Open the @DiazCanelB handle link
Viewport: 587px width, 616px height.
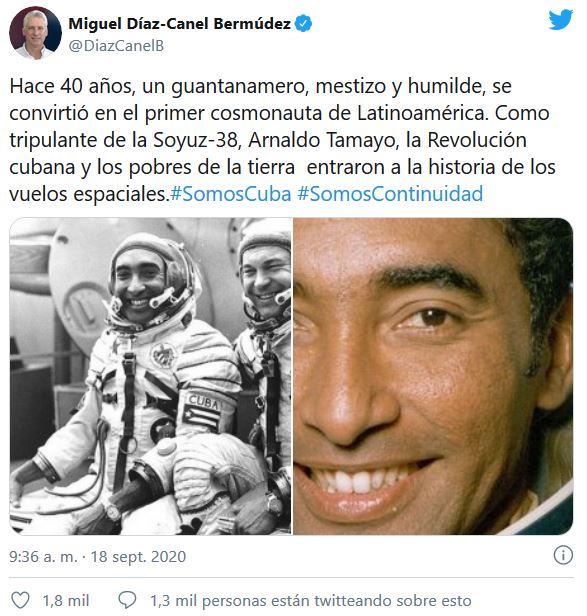[116, 46]
